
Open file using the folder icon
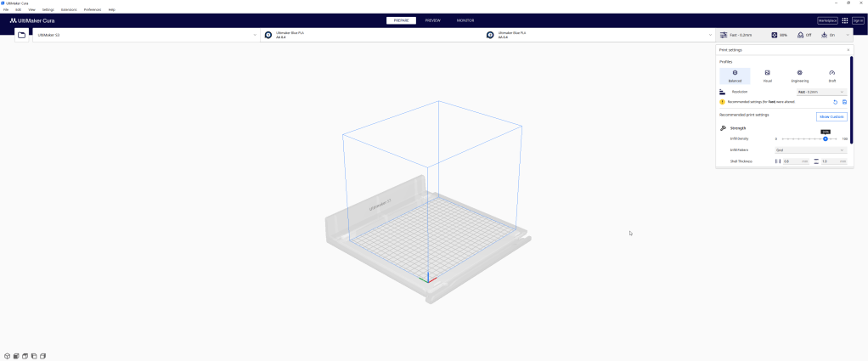click(x=21, y=35)
